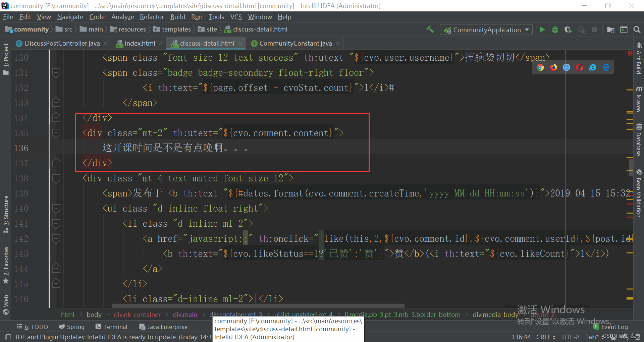Open the Favorites tool window
644x342 pixels.
(x=6, y=265)
